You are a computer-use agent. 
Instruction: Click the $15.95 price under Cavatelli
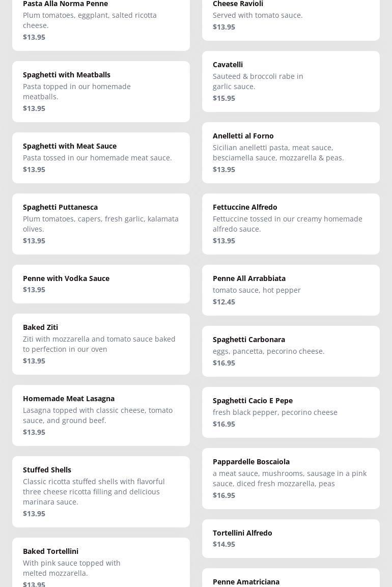(224, 98)
